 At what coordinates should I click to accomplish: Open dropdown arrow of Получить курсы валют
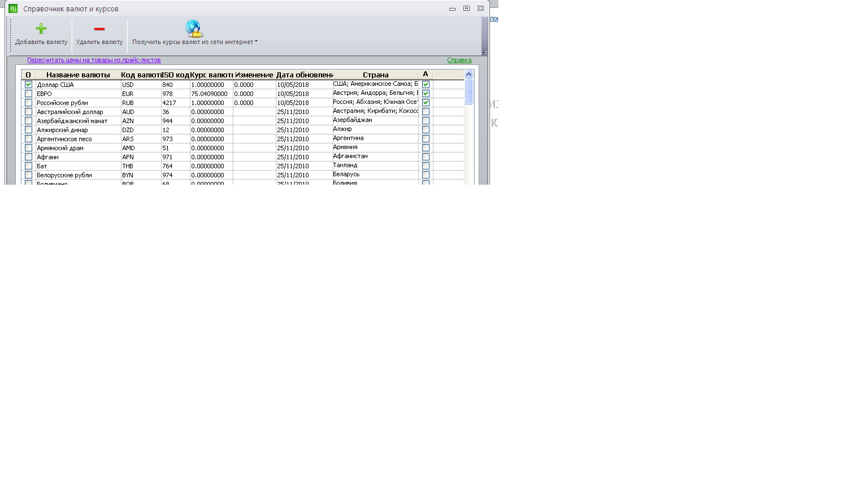click(x=256, y=41)
